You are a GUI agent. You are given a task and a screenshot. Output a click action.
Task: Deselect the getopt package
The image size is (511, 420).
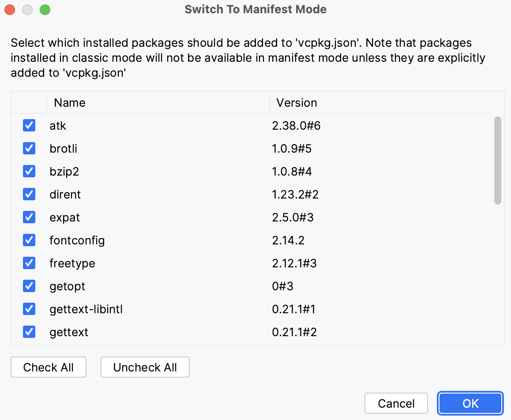coord(29,286)
